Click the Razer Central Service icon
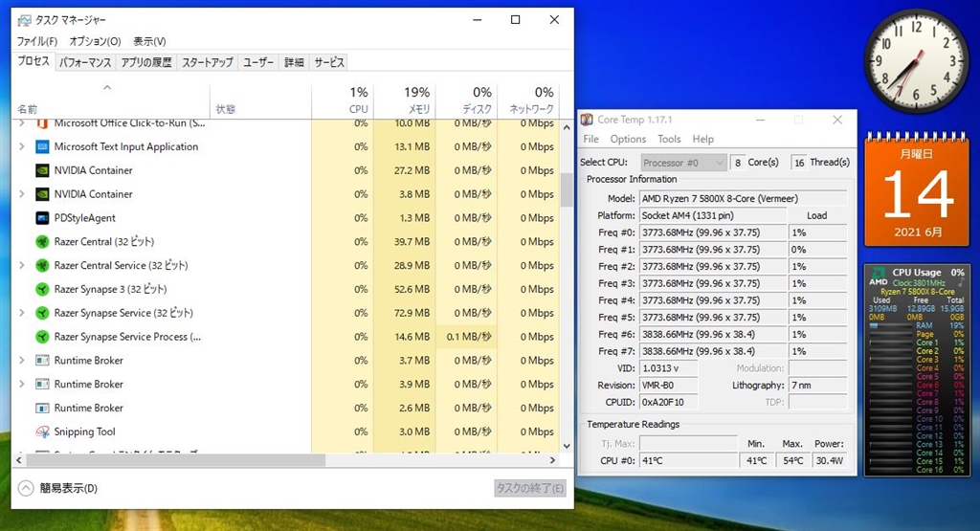The width and height of the screenshot is (980, 531). click(x=42, y=266)
